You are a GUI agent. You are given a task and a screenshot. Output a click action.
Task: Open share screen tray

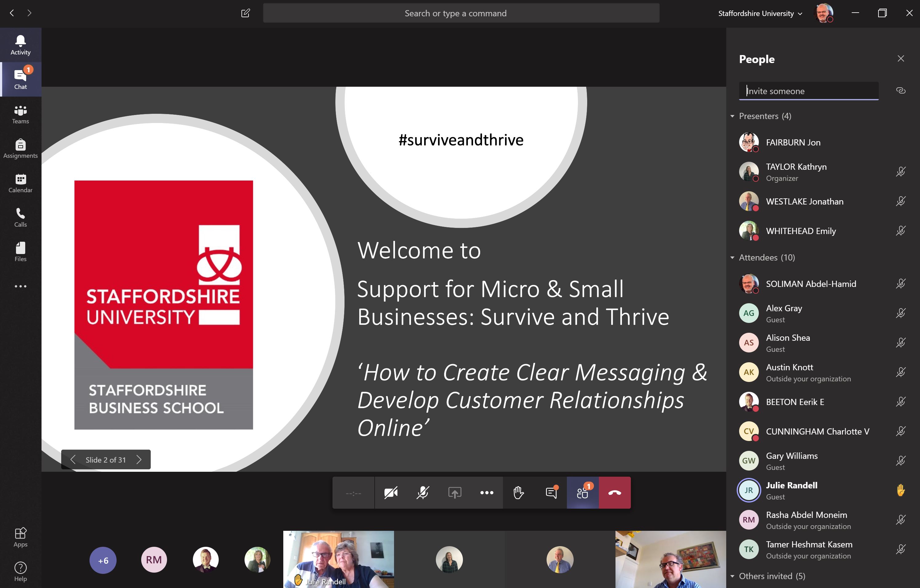455,492
